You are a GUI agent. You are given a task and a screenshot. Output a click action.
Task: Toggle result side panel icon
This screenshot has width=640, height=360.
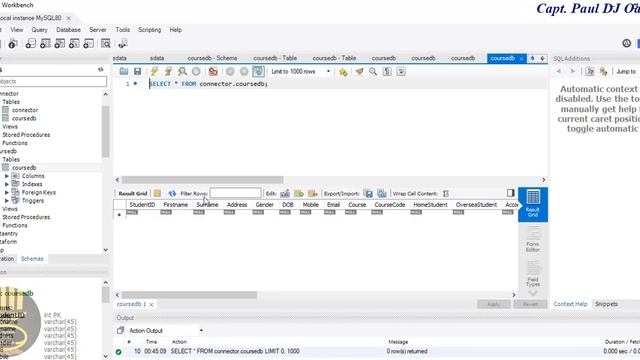pos(511,193)
